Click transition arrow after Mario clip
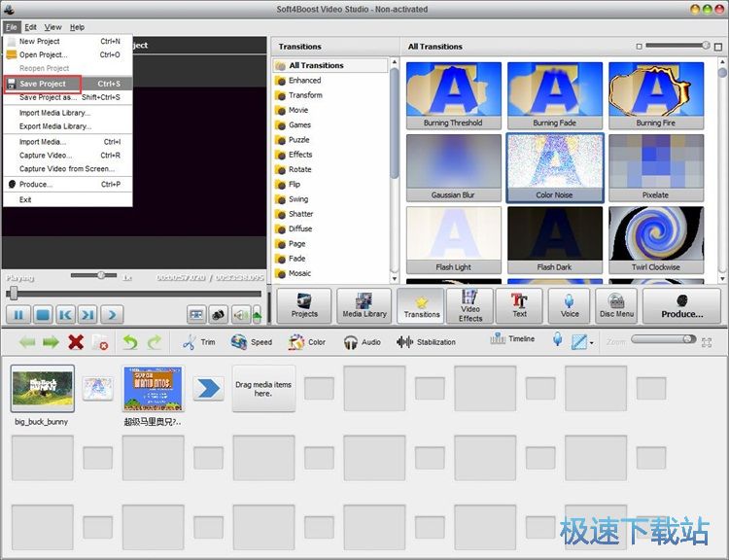This screenshot has height=560, width=729. tap(208, 389)
